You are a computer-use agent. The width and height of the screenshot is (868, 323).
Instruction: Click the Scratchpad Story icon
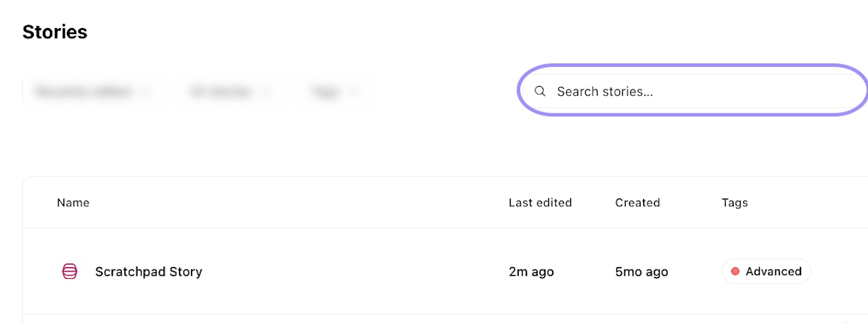tap(69, 272)
